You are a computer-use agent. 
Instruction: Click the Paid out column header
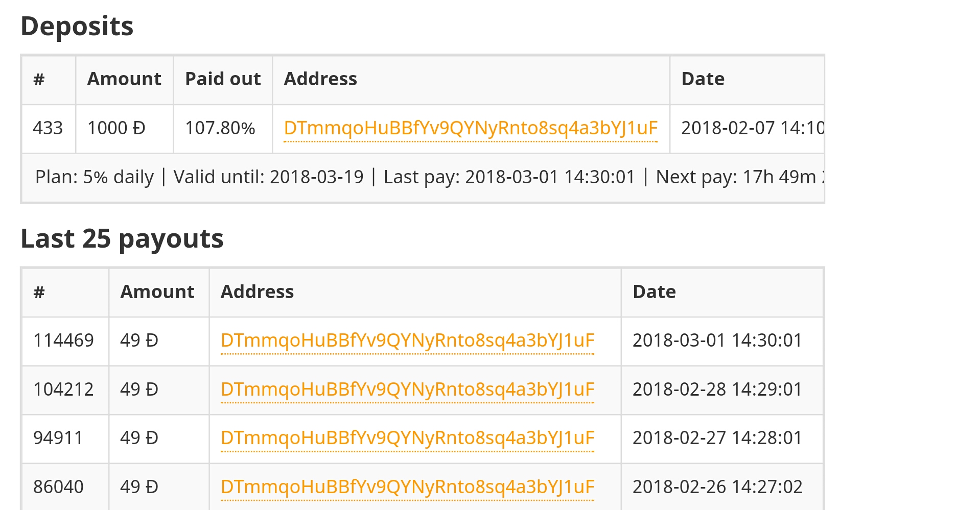[x=223, y=79]
